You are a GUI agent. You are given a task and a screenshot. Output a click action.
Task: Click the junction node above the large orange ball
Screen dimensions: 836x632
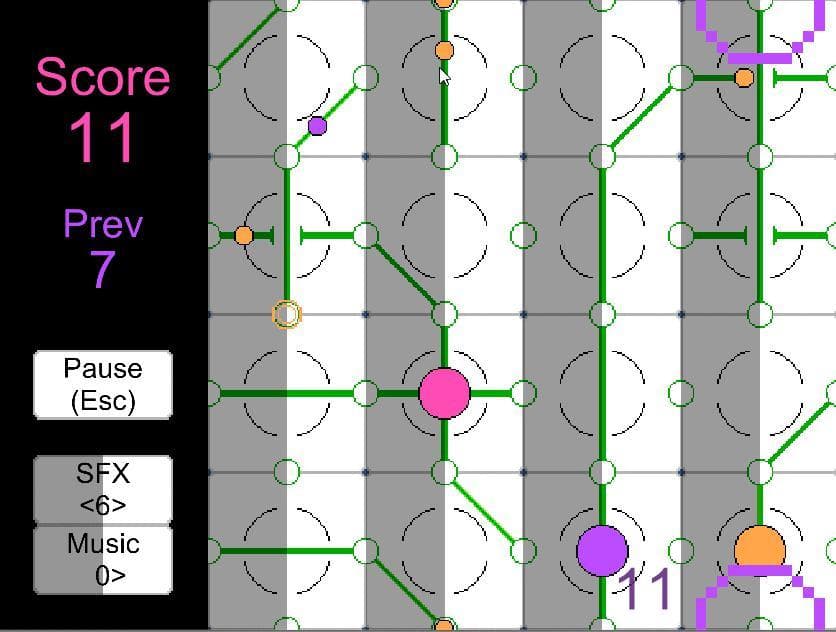[x=760, y=472]
